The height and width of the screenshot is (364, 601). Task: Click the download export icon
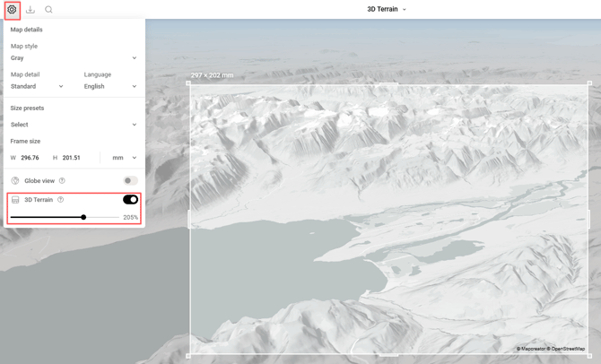tap(30, 10)
